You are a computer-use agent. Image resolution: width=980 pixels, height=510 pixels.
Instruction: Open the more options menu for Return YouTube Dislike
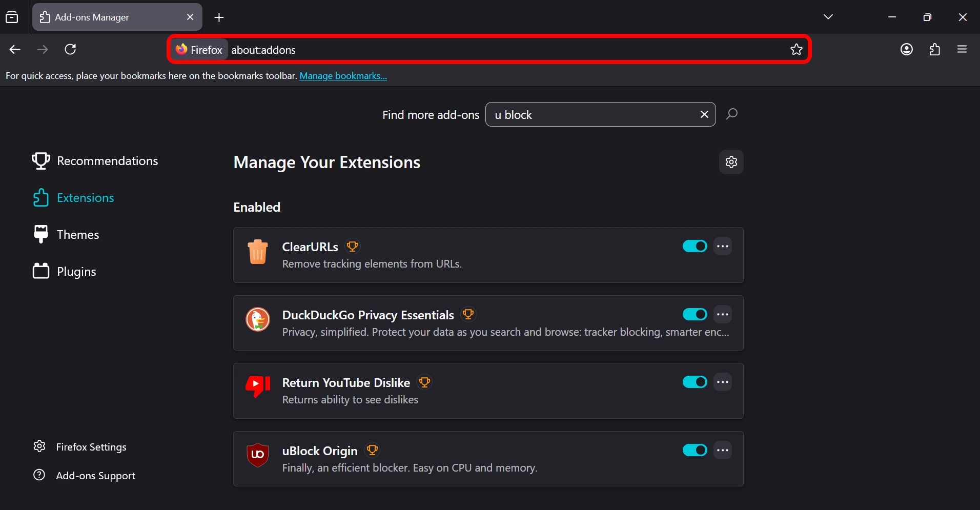tap(723, 382)
